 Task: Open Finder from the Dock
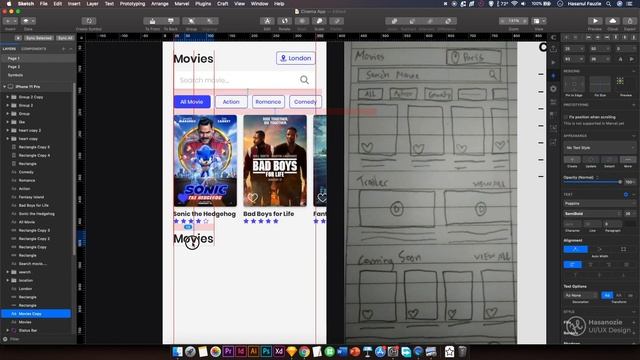[178, 351]
